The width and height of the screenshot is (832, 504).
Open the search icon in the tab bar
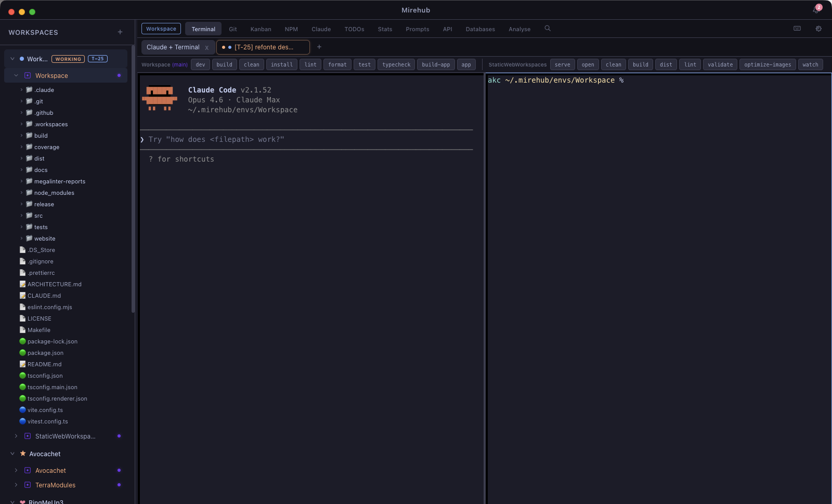tap(547, 29)
